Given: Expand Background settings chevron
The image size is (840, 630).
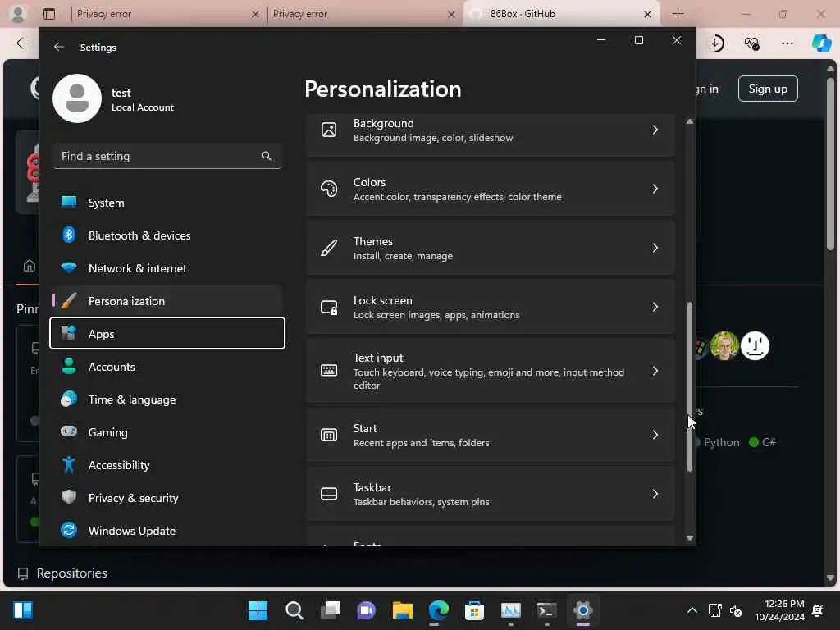Looking at the screenshot, I should [655, 130].
